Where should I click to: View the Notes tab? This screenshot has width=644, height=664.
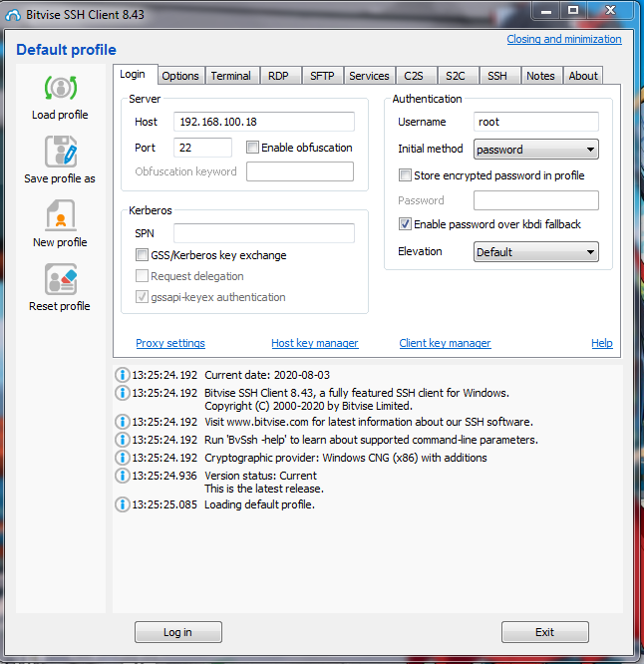pos(540,76)
